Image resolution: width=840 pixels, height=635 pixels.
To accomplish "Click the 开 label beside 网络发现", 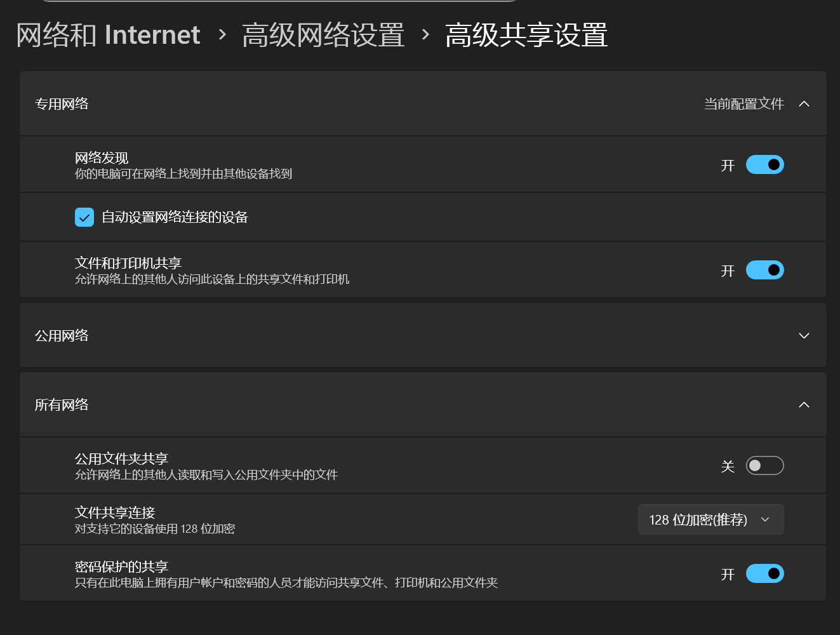I will (728, 166).
